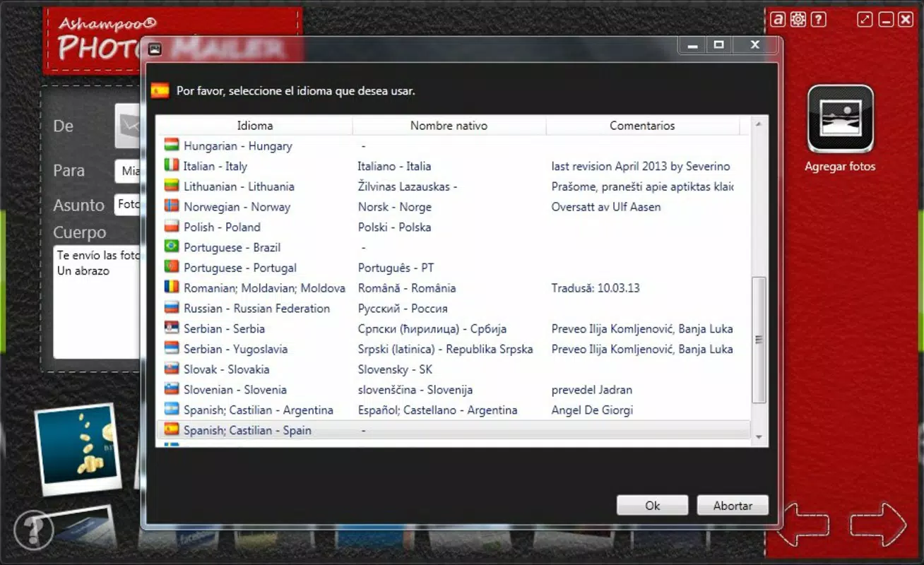Click the Agregar fotos photo icon
This screenshot has height=565, width=924.
[x=841, y=119]
